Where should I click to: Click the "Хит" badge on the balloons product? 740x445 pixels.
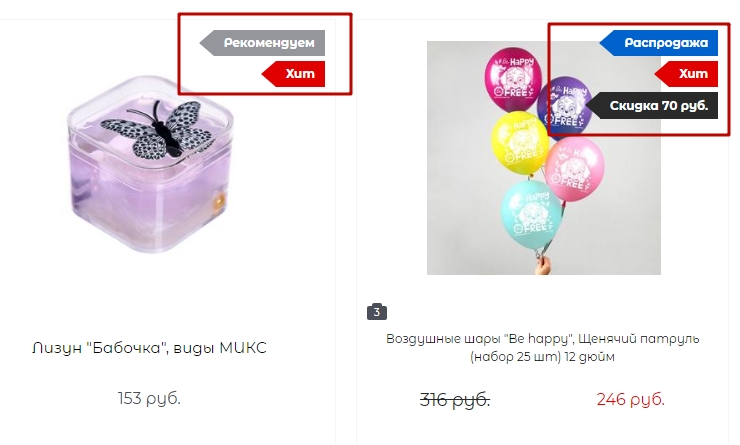click(x=687, y=74)
